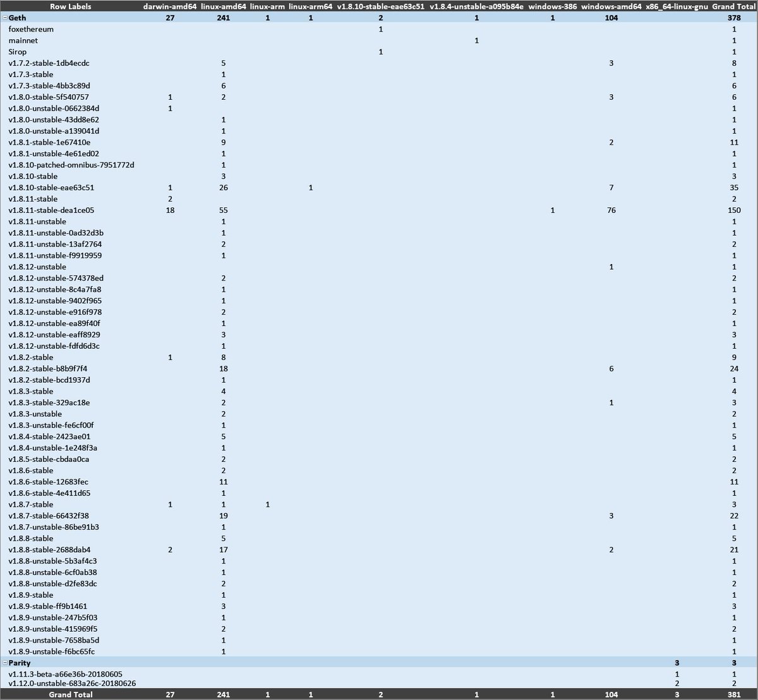The width and height of the screenshot is (758, 700).
Task: Click the v1.8.7-stable-66432f38 row label
Action: (x=49, y=516)
